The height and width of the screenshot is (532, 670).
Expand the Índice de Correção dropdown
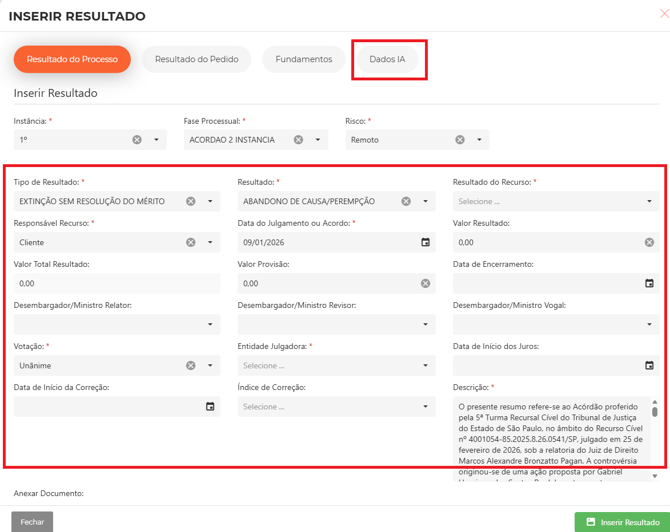(337, 407)
